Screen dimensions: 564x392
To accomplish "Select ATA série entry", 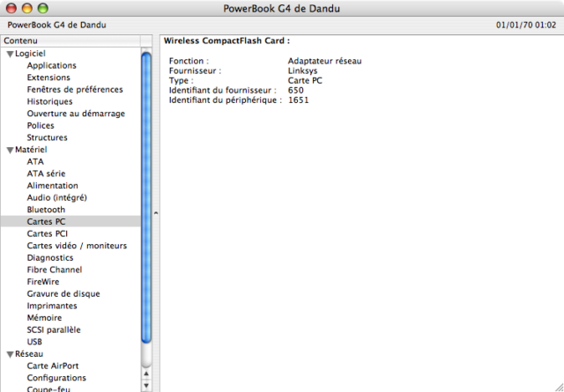I will (46, 174).
